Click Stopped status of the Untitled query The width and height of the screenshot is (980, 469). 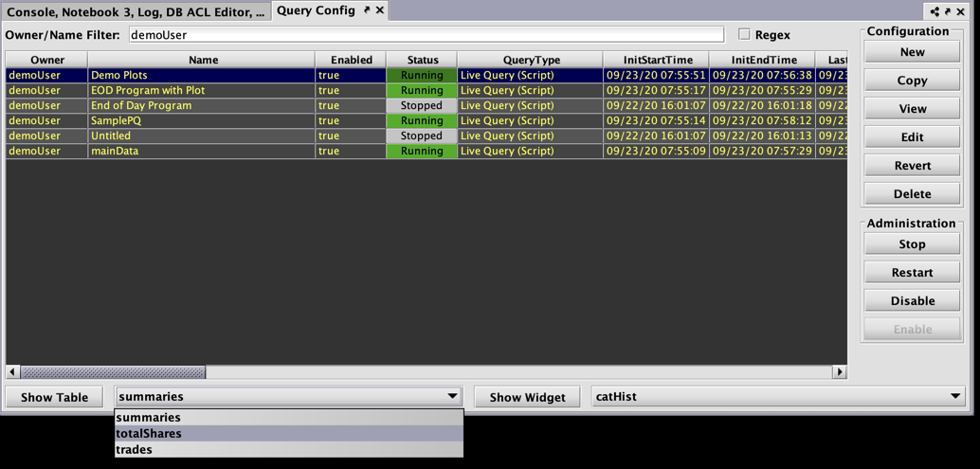[x=422, y=135]
